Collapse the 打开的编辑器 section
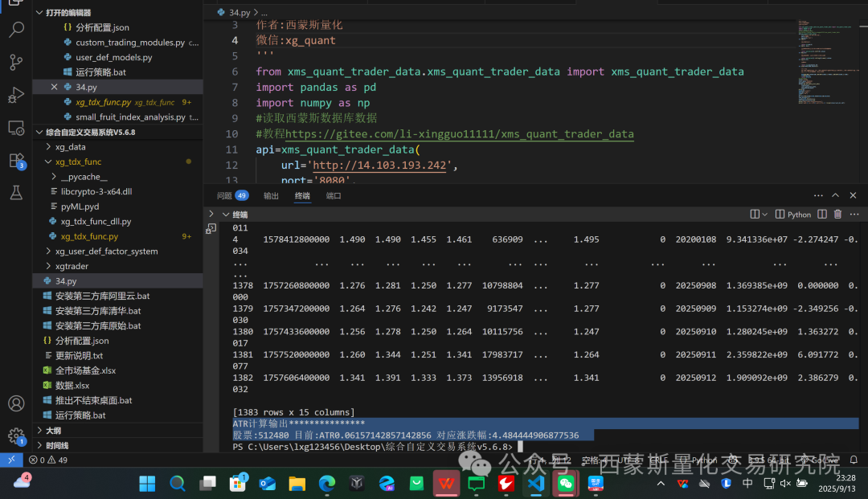 39,12
